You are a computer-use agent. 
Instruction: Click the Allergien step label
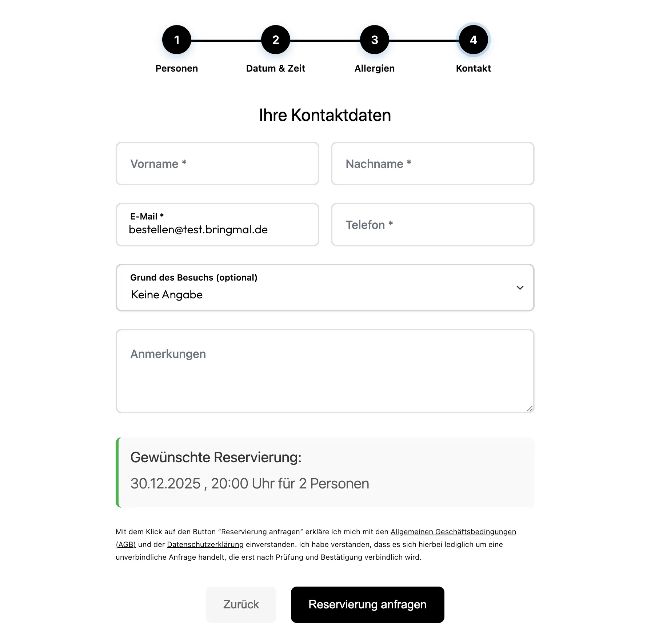tap(374, 68)
